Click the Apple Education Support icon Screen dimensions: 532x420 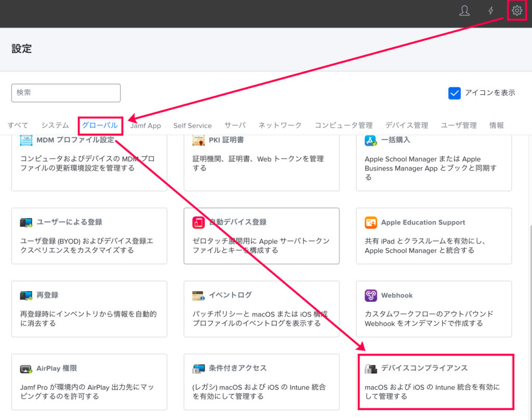click(x=370, y=222)
